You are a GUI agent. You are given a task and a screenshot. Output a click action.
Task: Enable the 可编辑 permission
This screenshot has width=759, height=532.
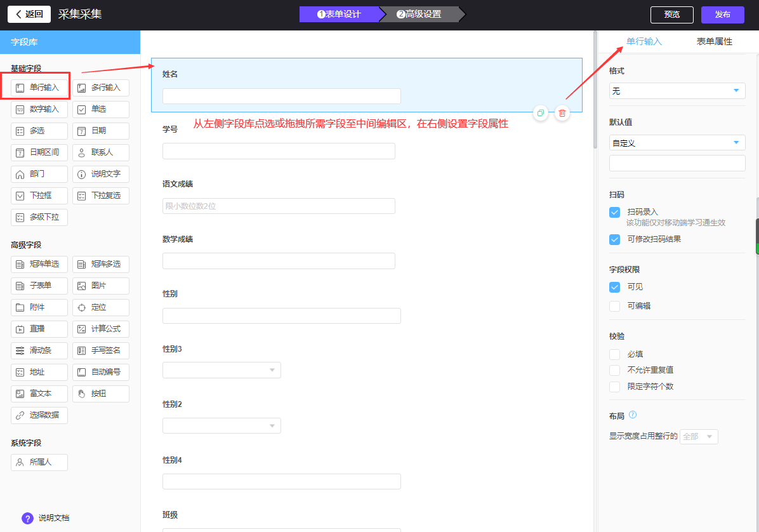point(615,306)
